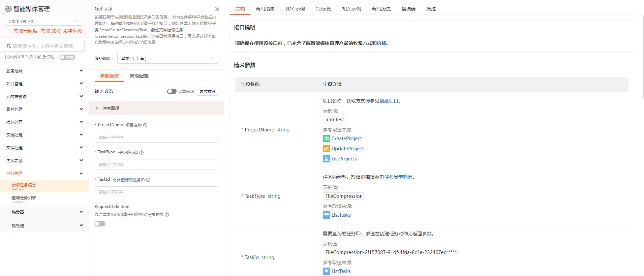Click the green 增 icon beside CreateProject
644x276 pixels.
327,139
